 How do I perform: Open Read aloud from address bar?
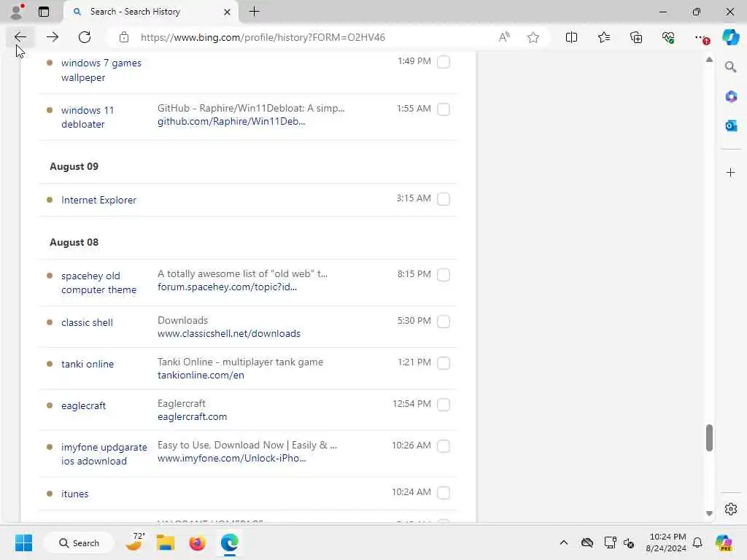tap(504, 37)
